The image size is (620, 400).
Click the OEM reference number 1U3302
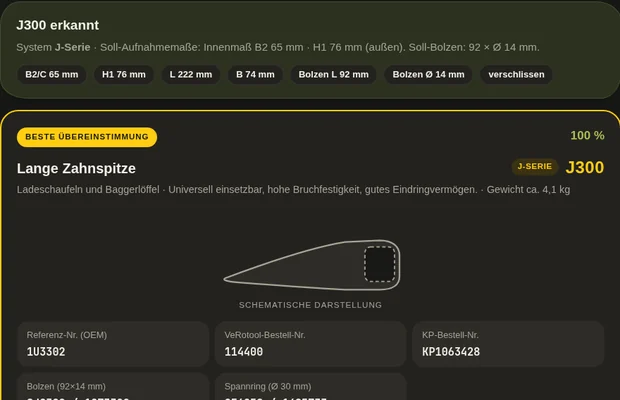pyautogui.click(x=46, y=351)
